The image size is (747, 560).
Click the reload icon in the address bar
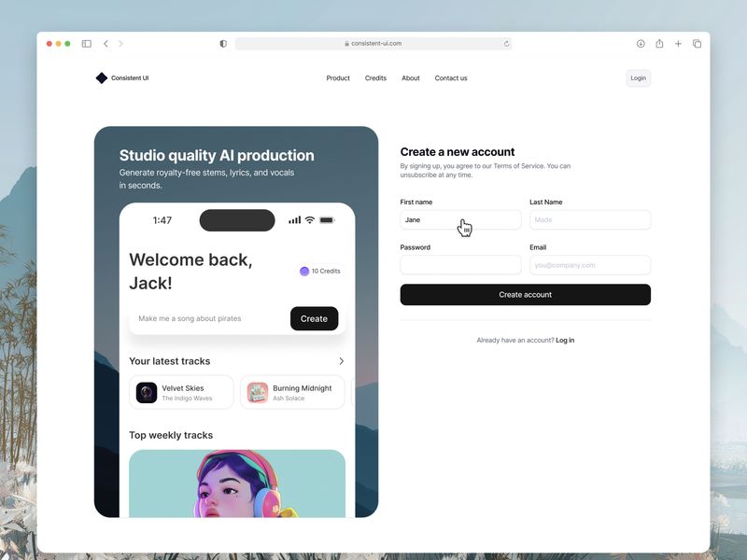coord(505,43)
